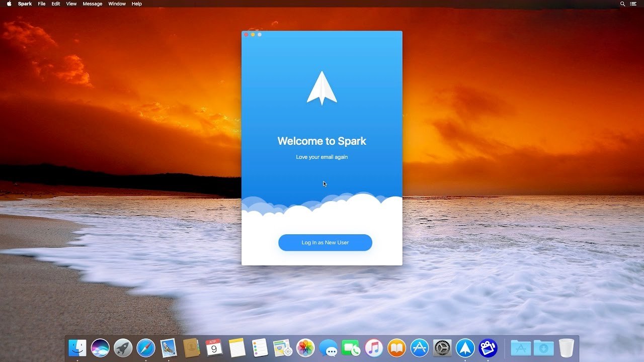Image resolution: width=644 pixels, height=362 pixels.
Task: Open the Mail stamp icon in dock
Action: (169, 347)
